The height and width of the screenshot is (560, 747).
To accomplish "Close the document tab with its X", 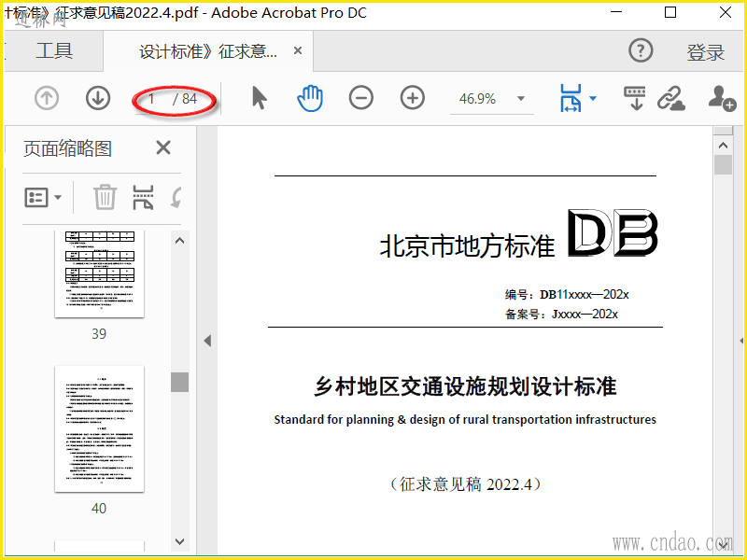I will coord(298,50).
